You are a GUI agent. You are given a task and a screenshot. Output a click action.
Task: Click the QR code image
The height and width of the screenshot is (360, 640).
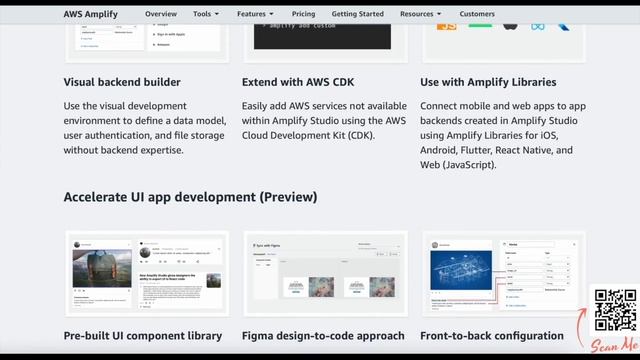coord(615,310)
